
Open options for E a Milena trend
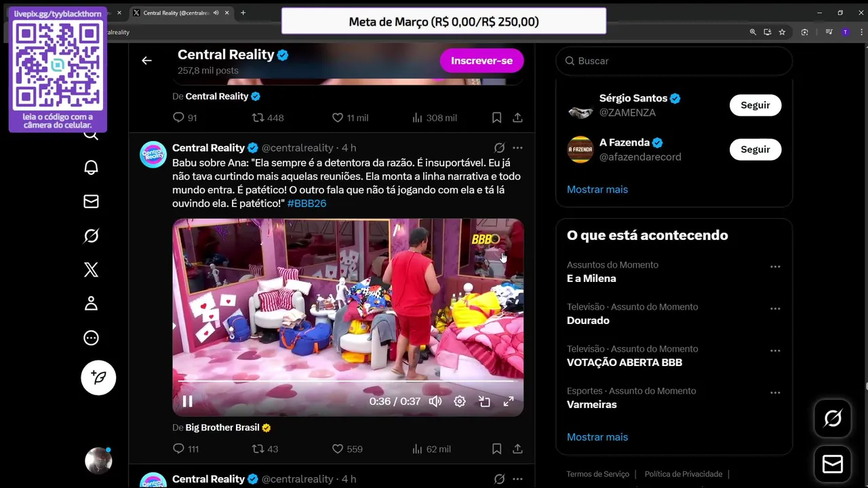pyautogui.click(x=775, y=267)
